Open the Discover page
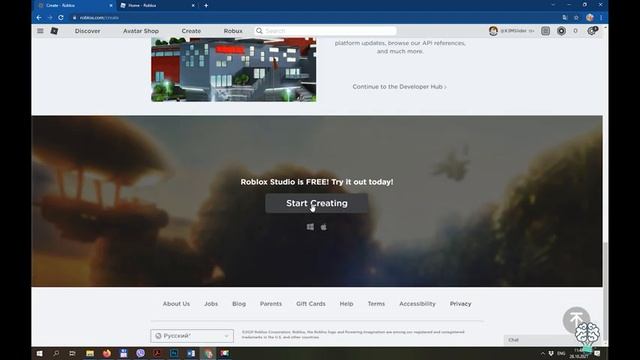This screenshot has width=640, height=360. point(87,31)
